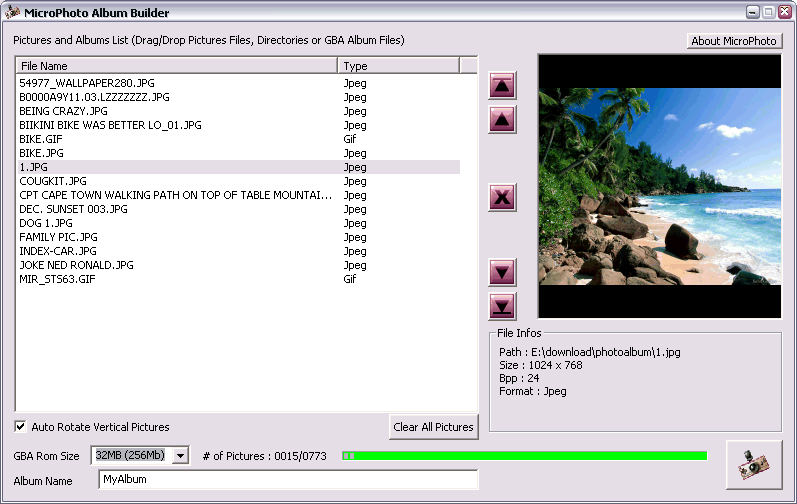
Task: Select BIIKINI BIKE WAS BETTER LO_01.JPG
Action: pos(239,125)
